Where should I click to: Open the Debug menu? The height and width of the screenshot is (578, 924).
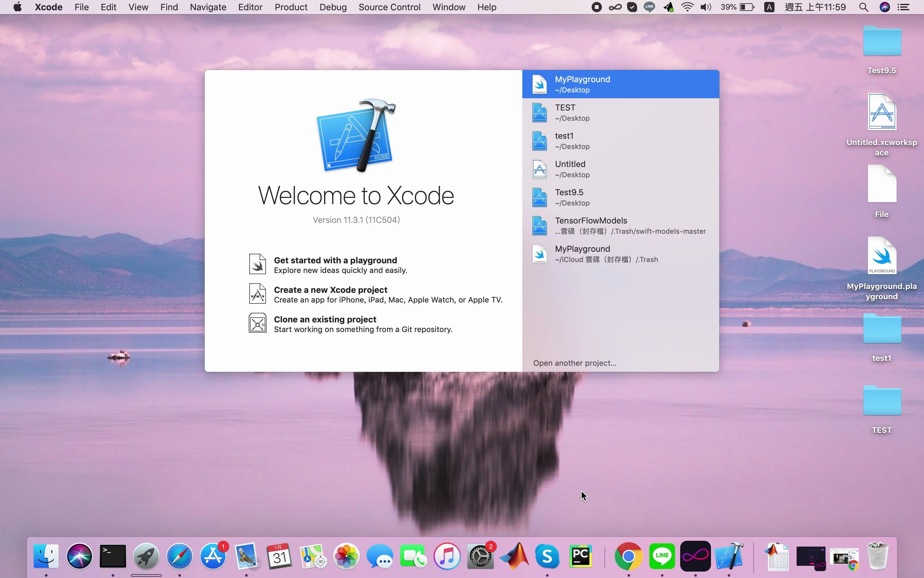pos(333,7)
